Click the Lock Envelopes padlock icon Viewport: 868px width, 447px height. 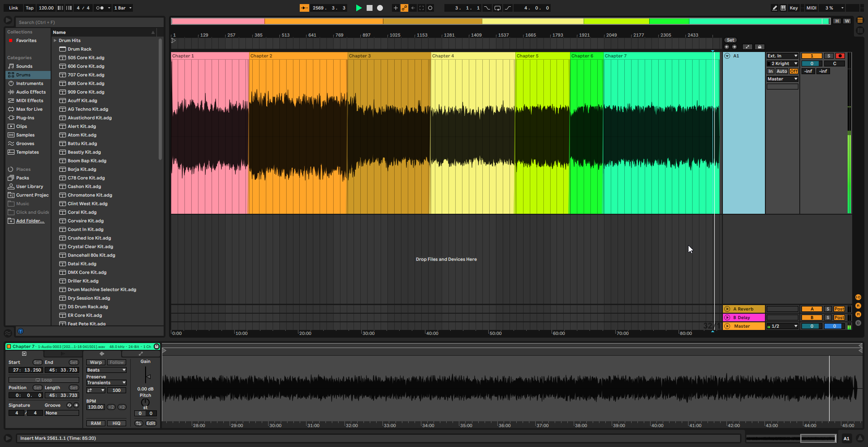click(759, 47)
